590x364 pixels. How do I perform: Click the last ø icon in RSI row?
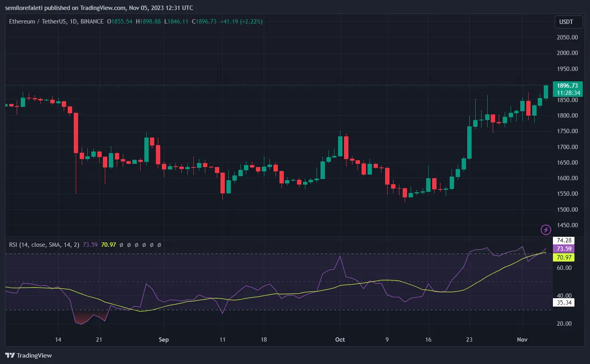159,245
